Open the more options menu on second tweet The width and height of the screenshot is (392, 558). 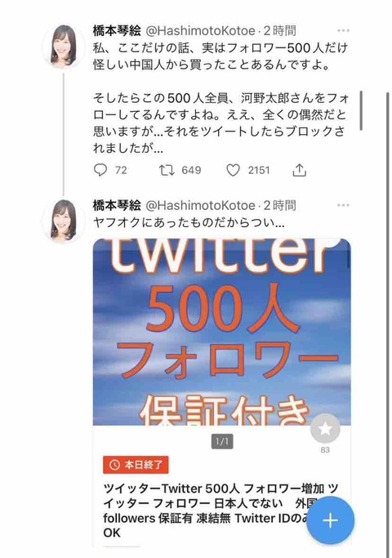343,205
